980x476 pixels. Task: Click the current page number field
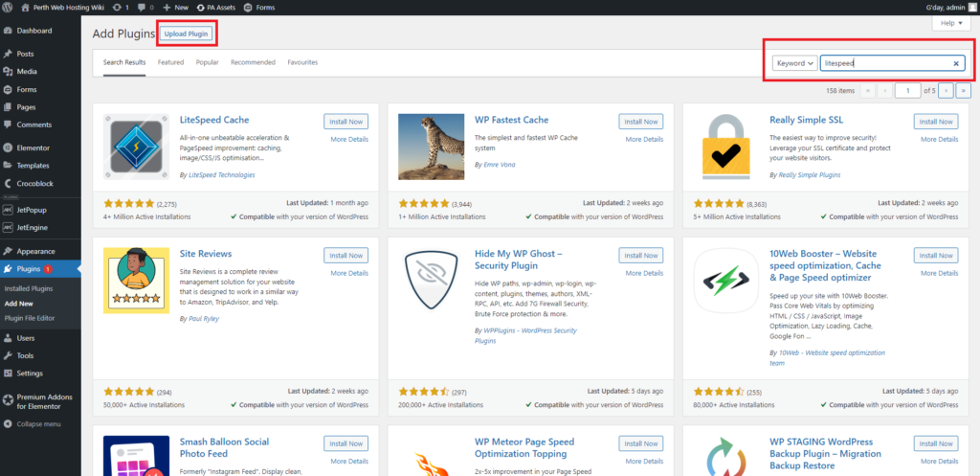907,91
